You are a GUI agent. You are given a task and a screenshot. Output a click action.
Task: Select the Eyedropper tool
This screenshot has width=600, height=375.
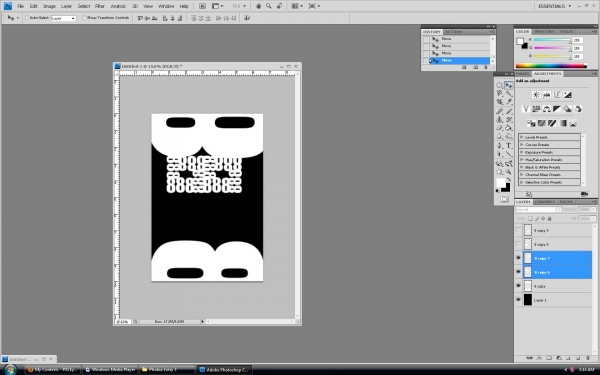coord(509,102)
